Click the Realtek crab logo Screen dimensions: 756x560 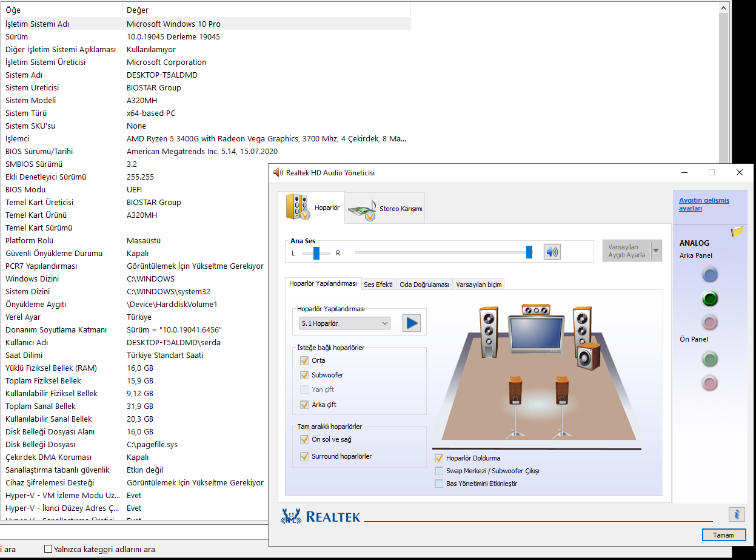tap(292, 516)
